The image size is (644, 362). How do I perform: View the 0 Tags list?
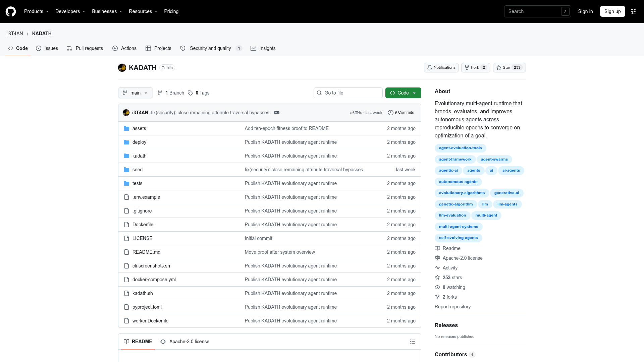point(199,93)
